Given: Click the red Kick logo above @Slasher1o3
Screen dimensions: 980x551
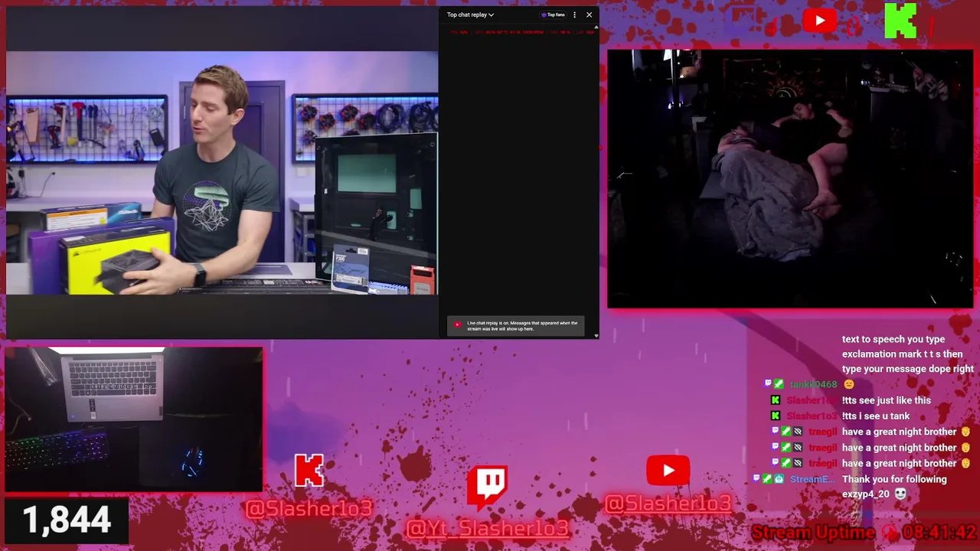Looking at the screenshot, I should [x=309, y=471].
